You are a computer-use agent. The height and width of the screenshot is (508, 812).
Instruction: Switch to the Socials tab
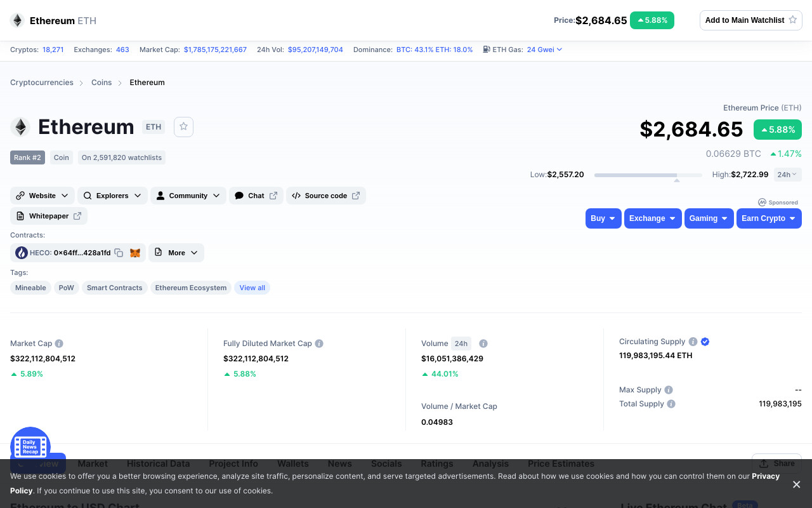[x=386, y=464]
